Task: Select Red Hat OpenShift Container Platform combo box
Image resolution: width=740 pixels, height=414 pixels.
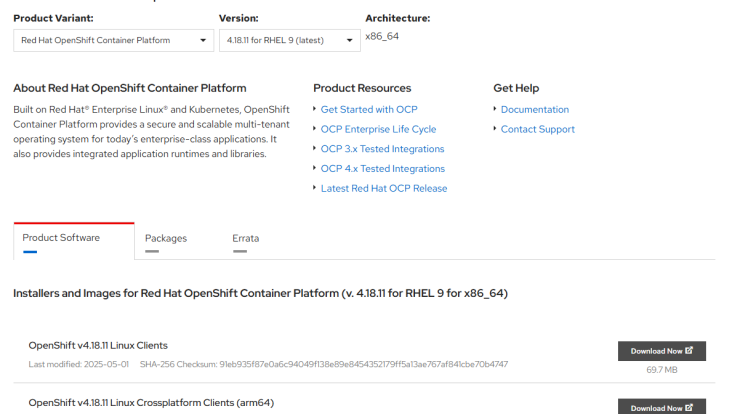Action: 113,41
